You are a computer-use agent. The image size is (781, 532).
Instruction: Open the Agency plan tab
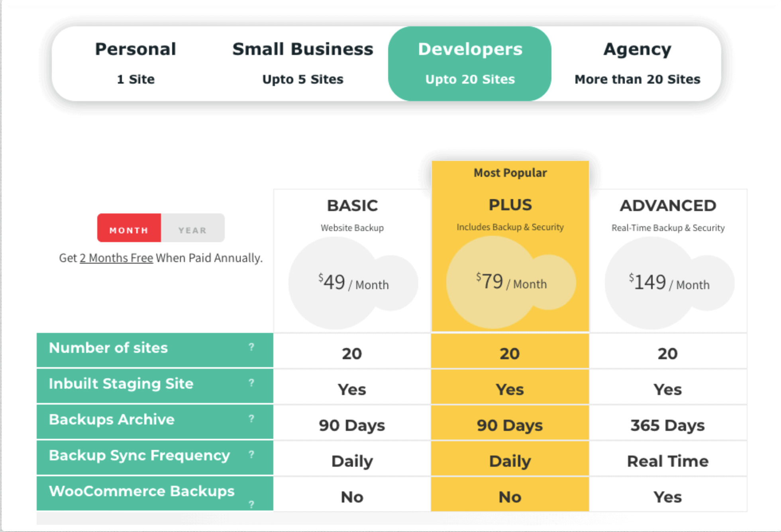(x=637, y=63)
